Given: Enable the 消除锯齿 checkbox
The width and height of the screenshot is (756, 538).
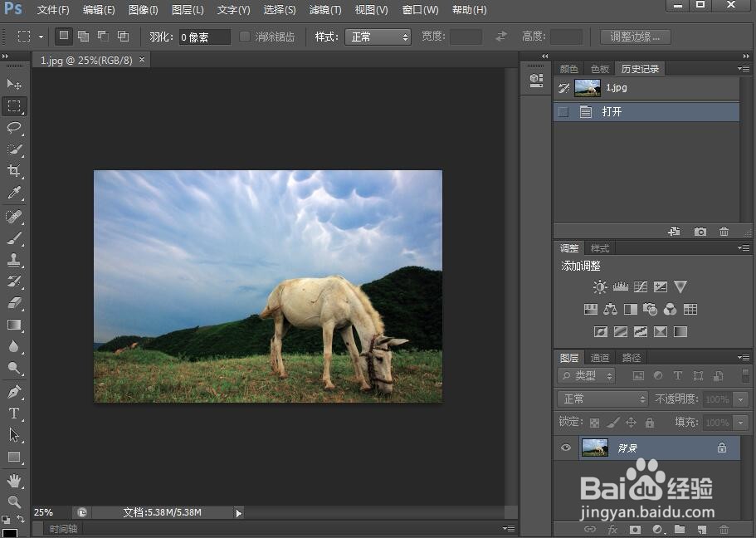Looking at the screenshot, I should (245, 36).
